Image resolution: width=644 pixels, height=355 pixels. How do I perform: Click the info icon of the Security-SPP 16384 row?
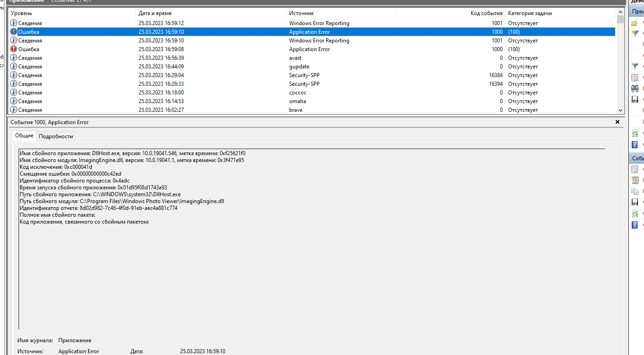(14, 75)
